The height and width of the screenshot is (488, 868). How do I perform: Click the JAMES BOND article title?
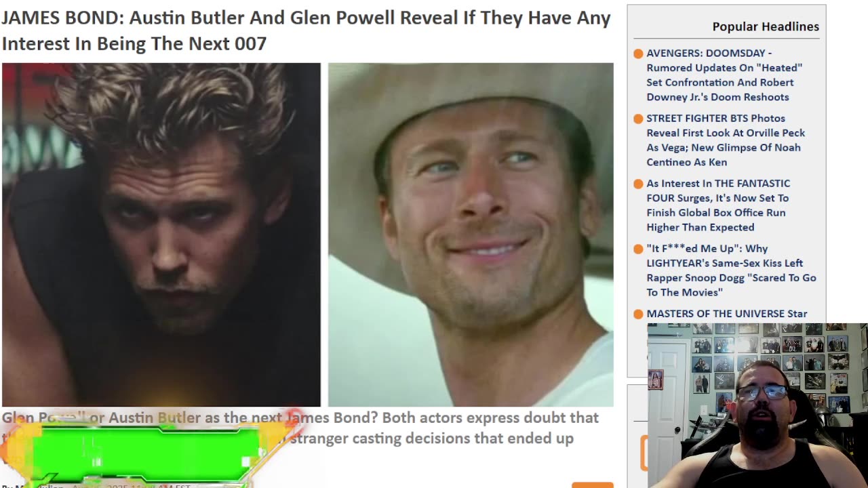[306, 30]
